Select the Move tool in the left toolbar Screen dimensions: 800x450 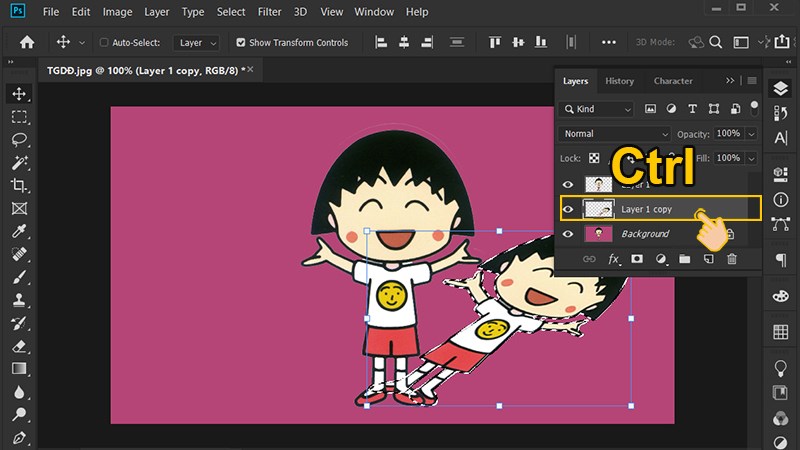pyautogui.click(x=19, y=94)
